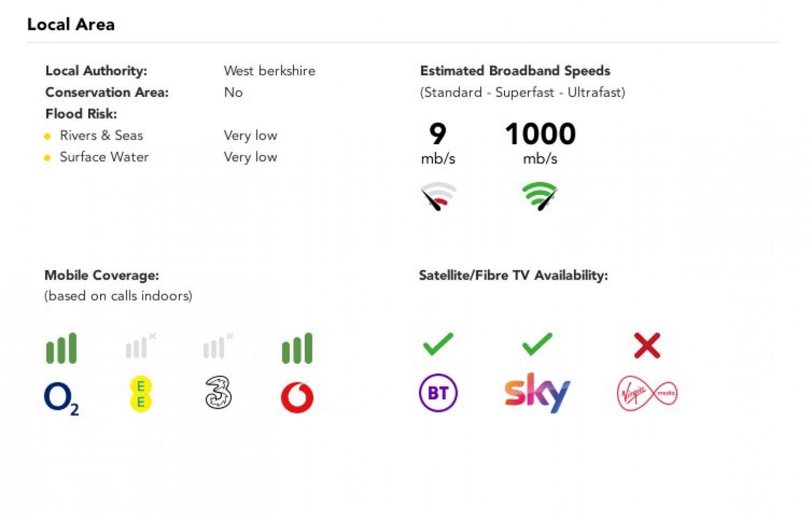Click the green checkmark above BT
The height and width of the screenshot is (520, 812).
438,344
